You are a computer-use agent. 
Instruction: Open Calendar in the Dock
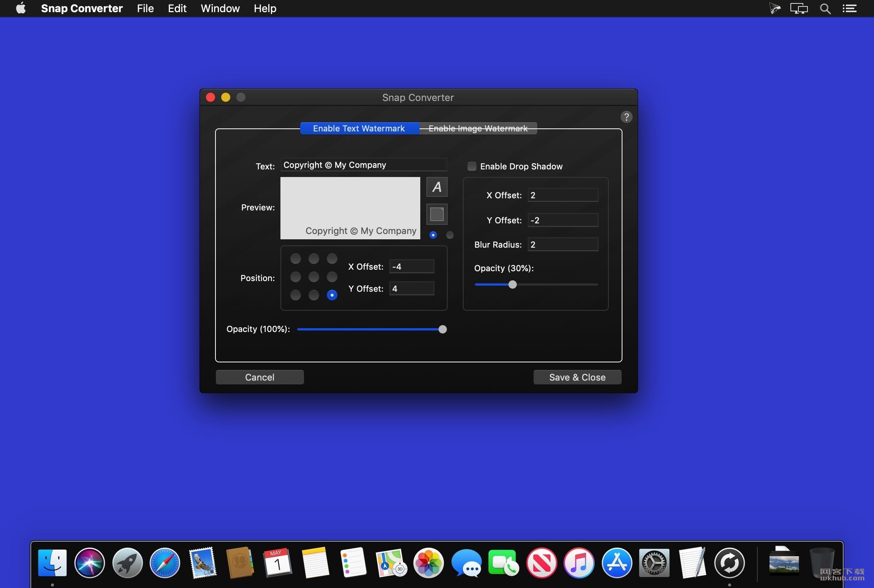[277, 563]
